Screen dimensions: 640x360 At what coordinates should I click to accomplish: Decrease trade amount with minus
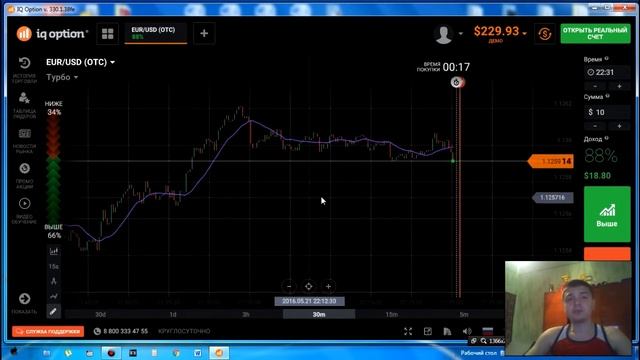point(595,126)
